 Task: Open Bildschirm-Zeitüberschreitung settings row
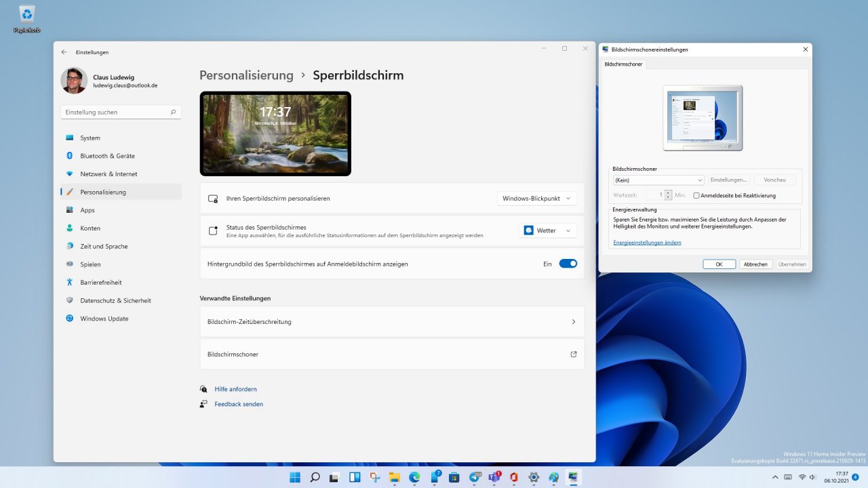pos(392,322)
